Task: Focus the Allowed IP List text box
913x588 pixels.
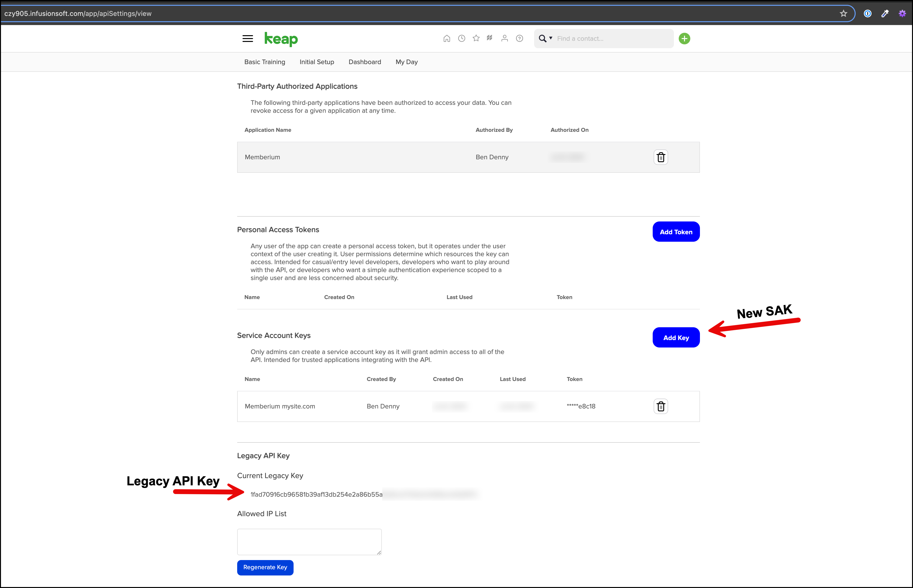Action: pos(309,542)
